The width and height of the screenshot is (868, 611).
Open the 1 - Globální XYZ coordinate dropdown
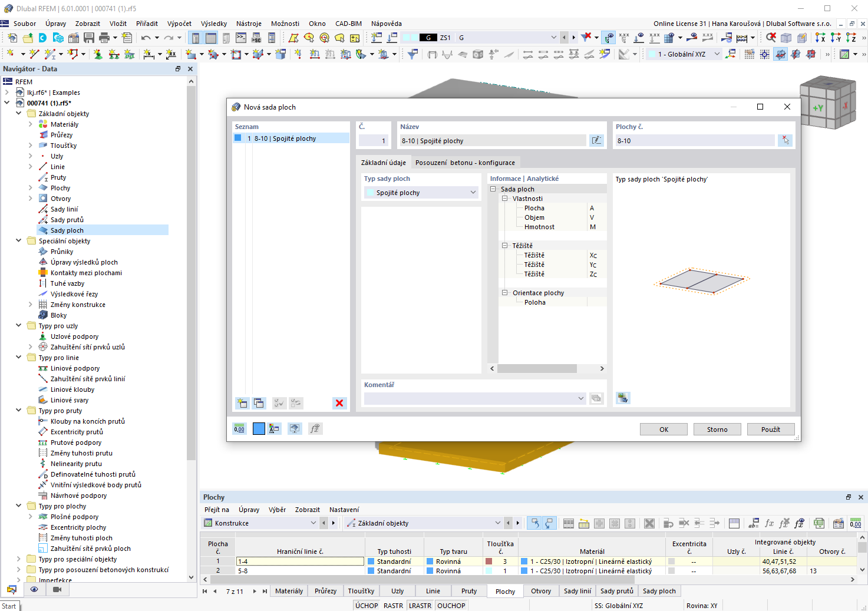(684, 54)
